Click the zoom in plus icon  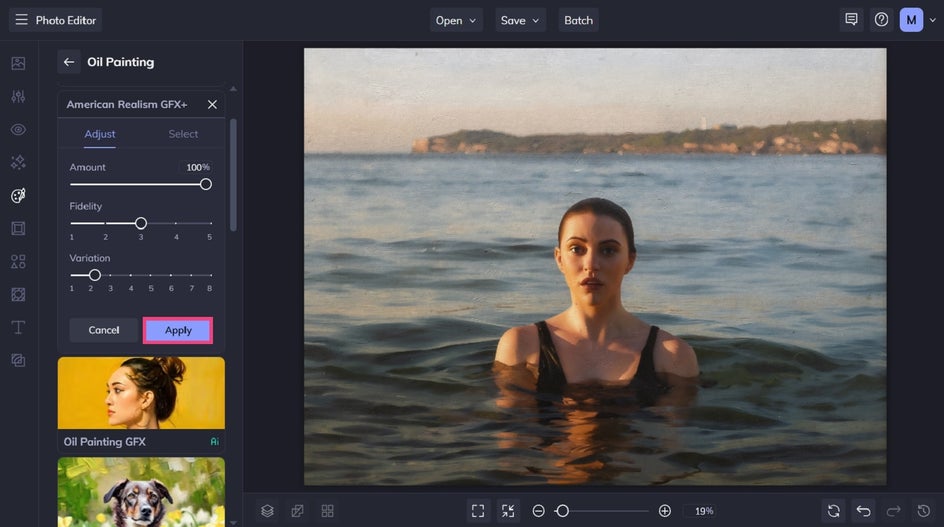pos(665,511)
